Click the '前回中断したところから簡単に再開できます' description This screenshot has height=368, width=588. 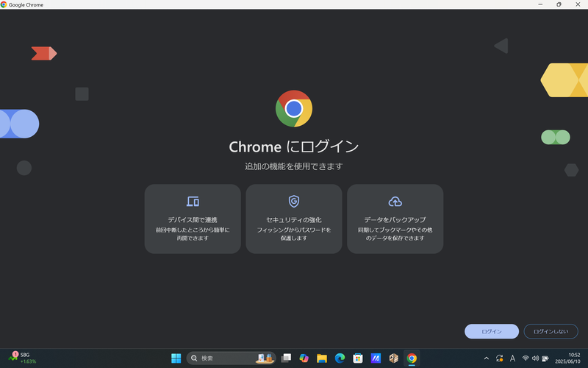pos(193,233)
